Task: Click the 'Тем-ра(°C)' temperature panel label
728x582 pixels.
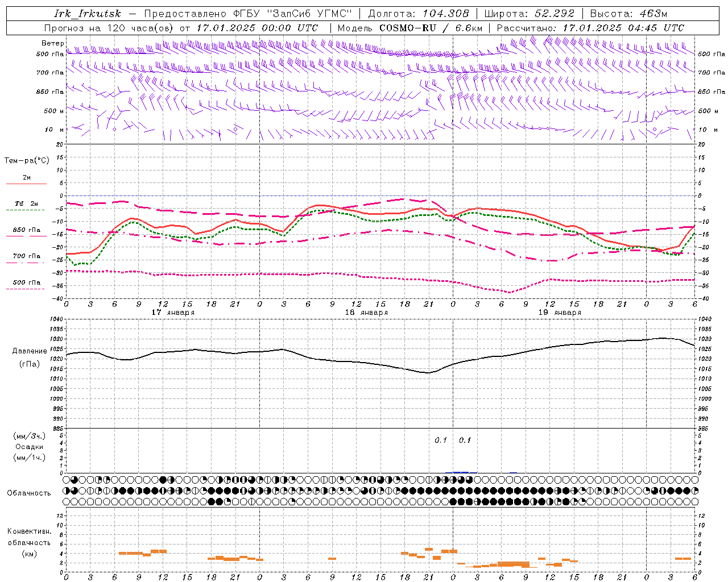Action: click(x=27, y=161)
